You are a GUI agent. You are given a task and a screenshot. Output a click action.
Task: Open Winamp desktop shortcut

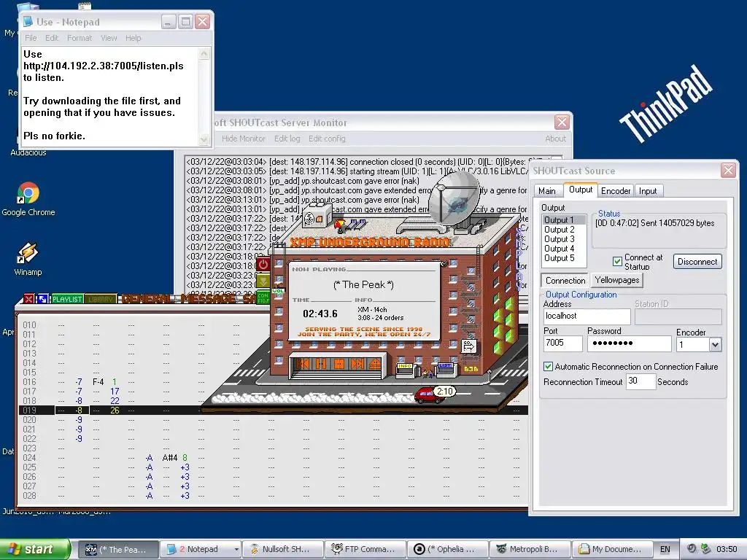coord(28,260)
